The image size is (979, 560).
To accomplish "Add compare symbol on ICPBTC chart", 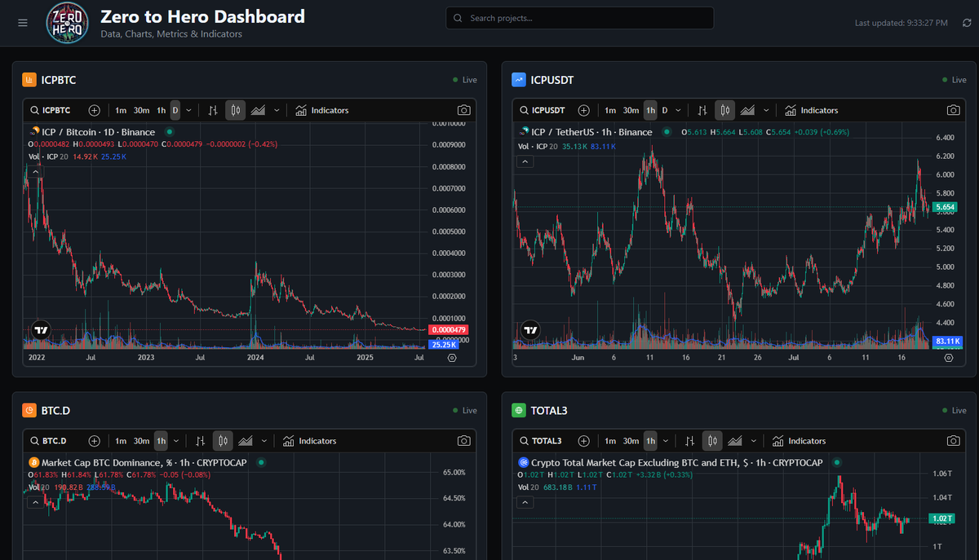I will [94, 110].
